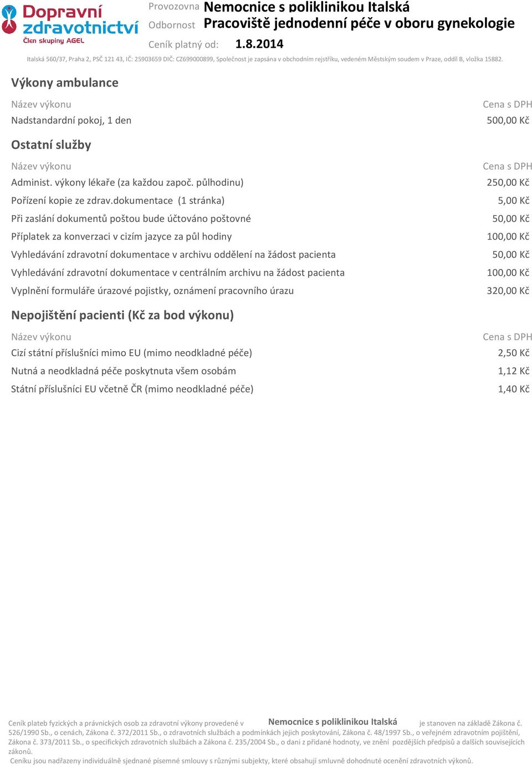Select the 500,00 Kč price value
532x766 pixels.
(508, 120)
